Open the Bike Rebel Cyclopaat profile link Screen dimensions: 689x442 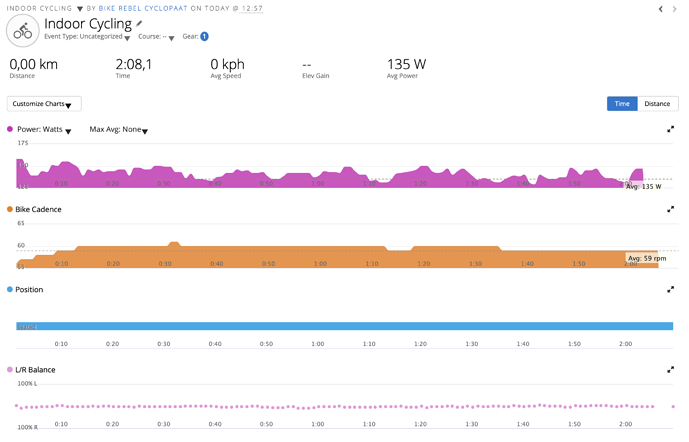click(143, 8)
